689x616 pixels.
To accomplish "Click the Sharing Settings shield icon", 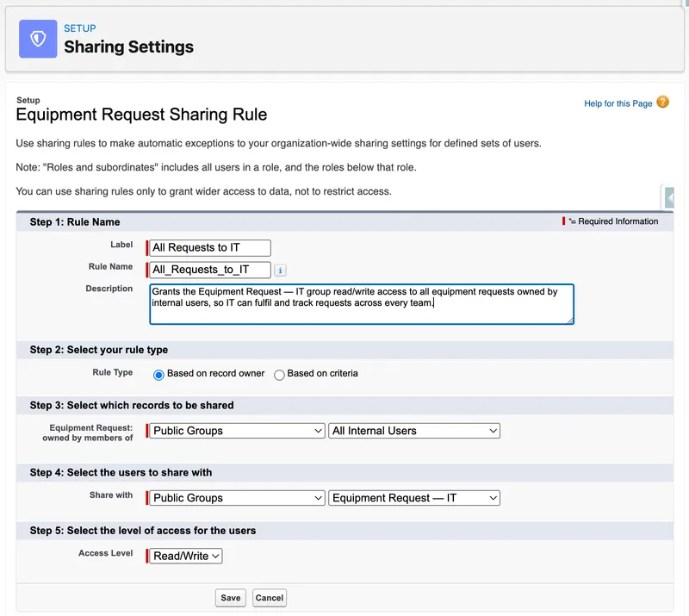I will tap(38, 39).
